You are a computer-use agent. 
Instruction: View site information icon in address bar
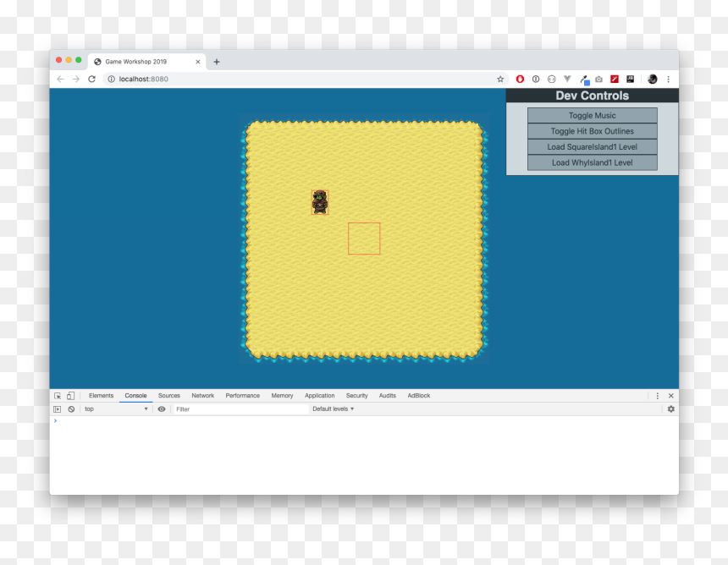(112, 79)
